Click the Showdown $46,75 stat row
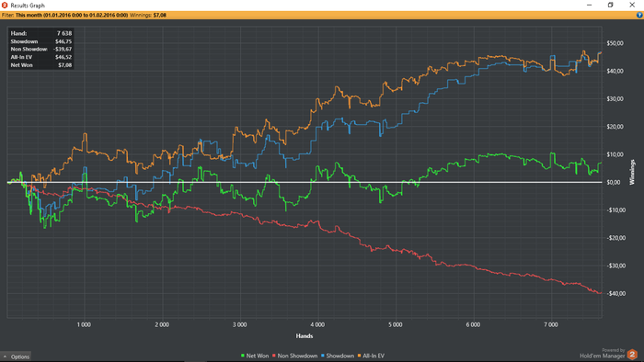The height and width of the screenshot is (362, 644). [41, 41]
